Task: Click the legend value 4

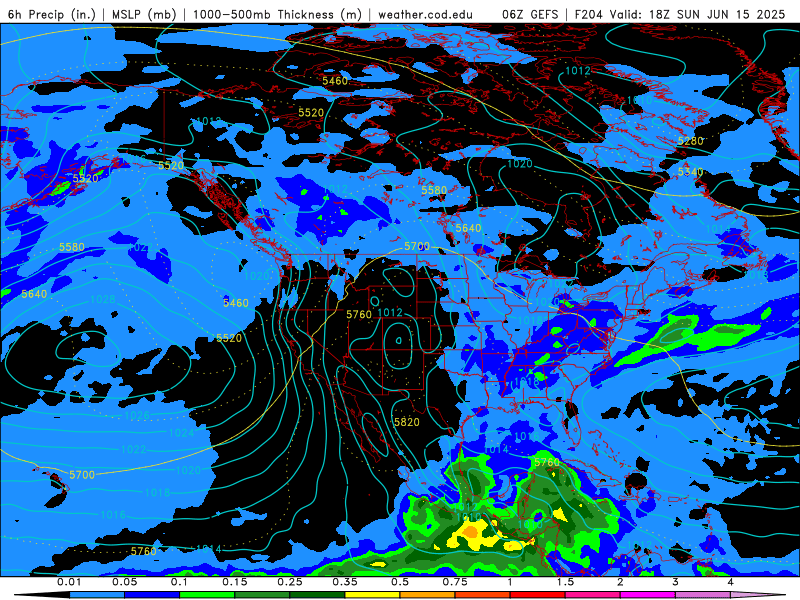Action: click(x=730, y=582)
